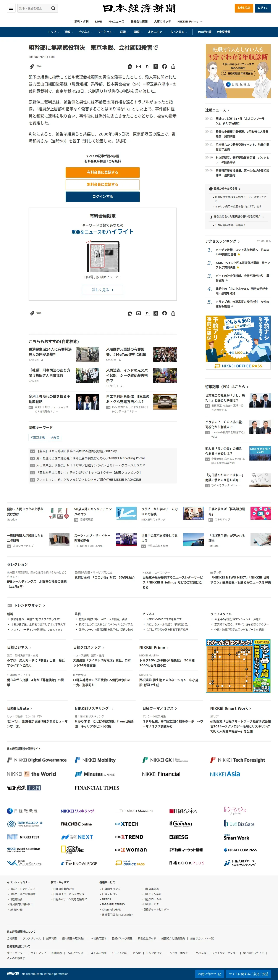Viewport: 278px width, 980px height.
Task: Open the 人事ウオッチ menu item
Action: [163, 22]
